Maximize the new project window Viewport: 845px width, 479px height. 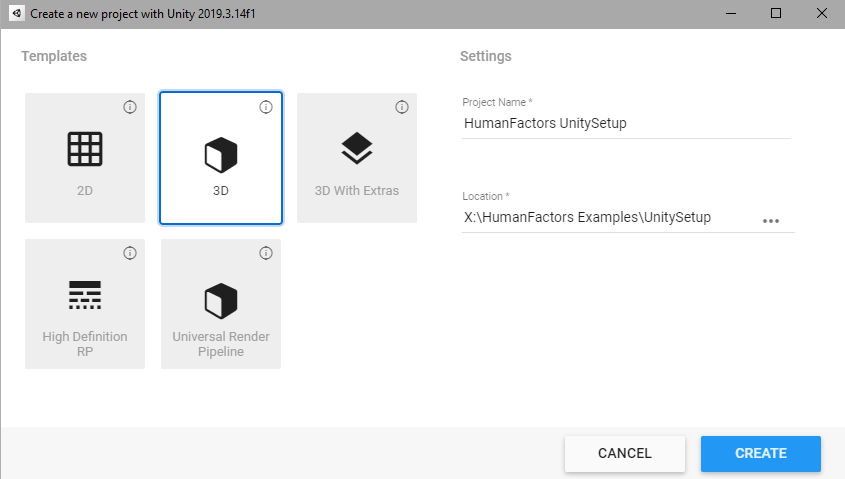click(x=776, y=13)
